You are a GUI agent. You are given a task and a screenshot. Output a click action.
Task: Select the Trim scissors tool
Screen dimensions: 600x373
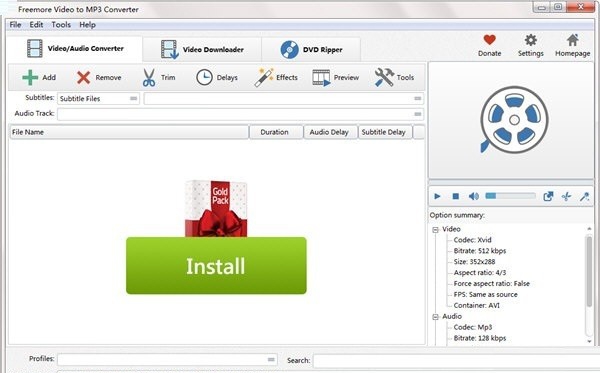pos(149,77)
